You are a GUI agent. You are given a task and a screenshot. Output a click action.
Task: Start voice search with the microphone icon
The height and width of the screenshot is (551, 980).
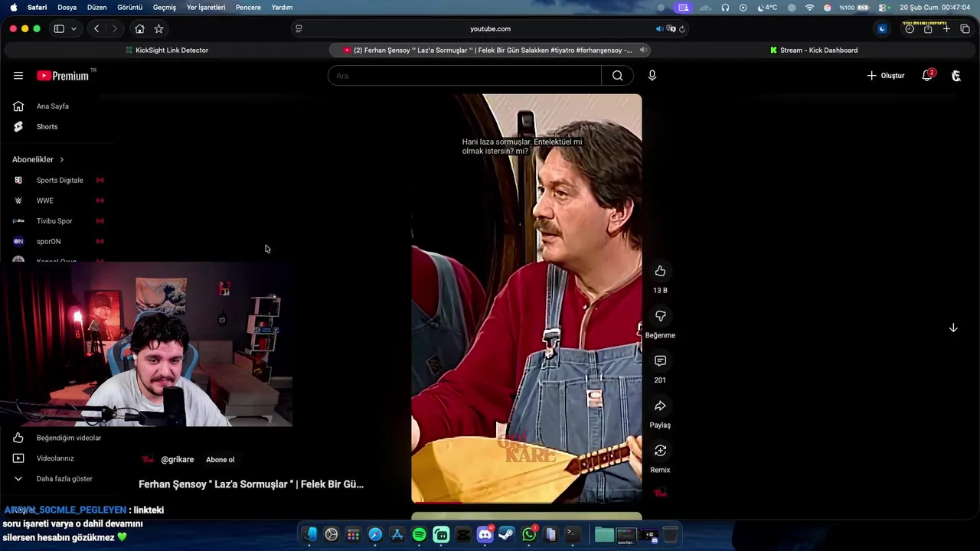click(x=652, y=76)
